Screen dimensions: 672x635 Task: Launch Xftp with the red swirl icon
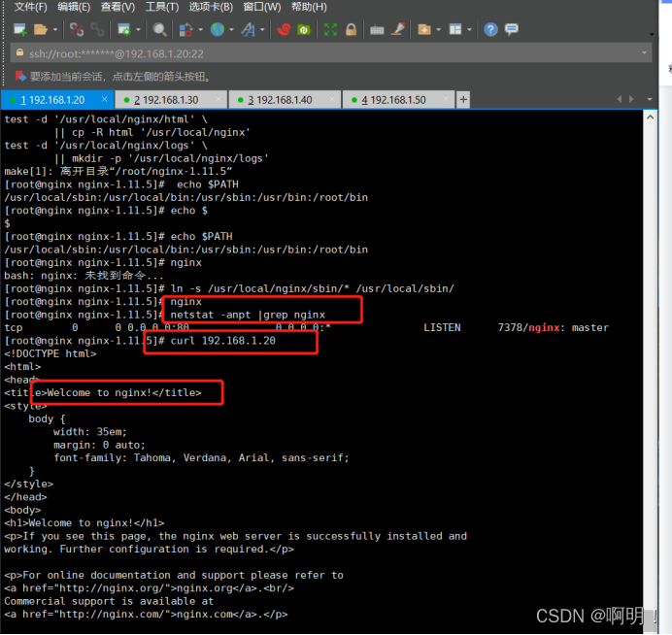[284, 29]
